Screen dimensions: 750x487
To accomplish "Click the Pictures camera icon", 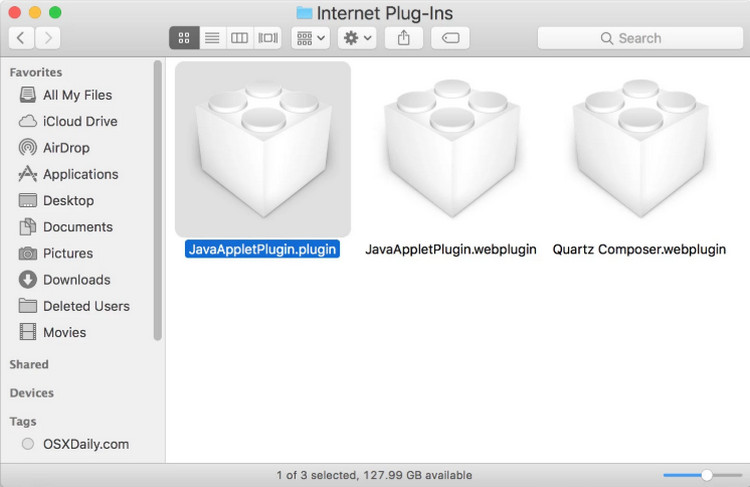I will coord(28,253).
